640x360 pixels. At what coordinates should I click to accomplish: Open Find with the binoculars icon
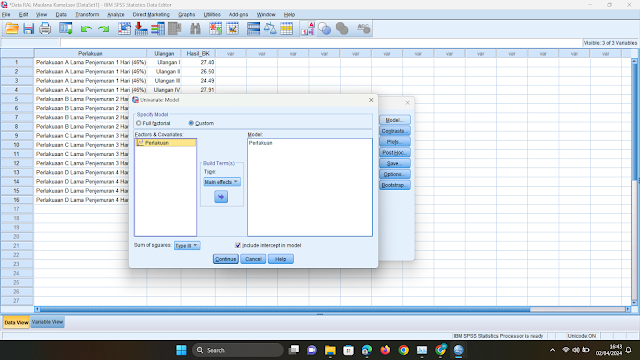click(196, 29)
